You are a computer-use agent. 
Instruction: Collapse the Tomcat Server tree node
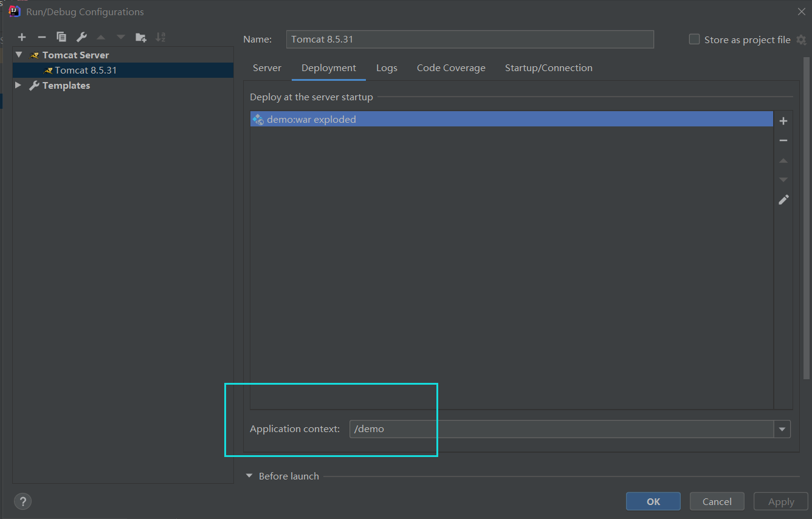click(19, 55)
